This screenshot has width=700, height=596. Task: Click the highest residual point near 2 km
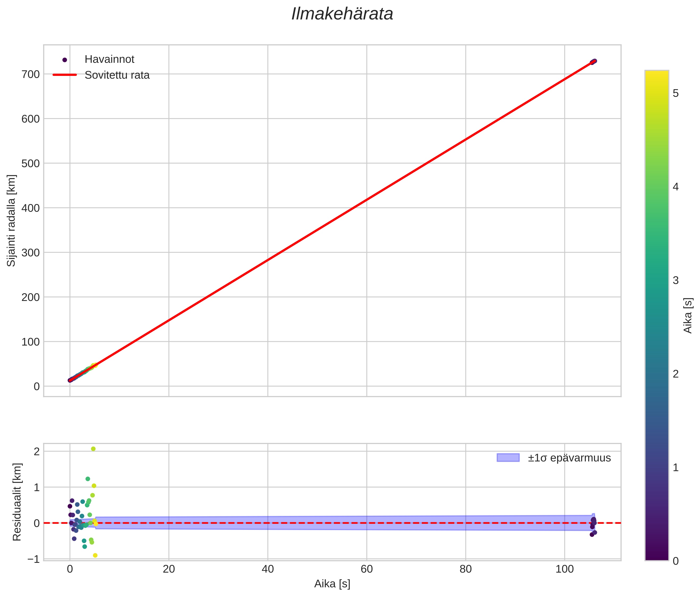click(x=93, y=449)
